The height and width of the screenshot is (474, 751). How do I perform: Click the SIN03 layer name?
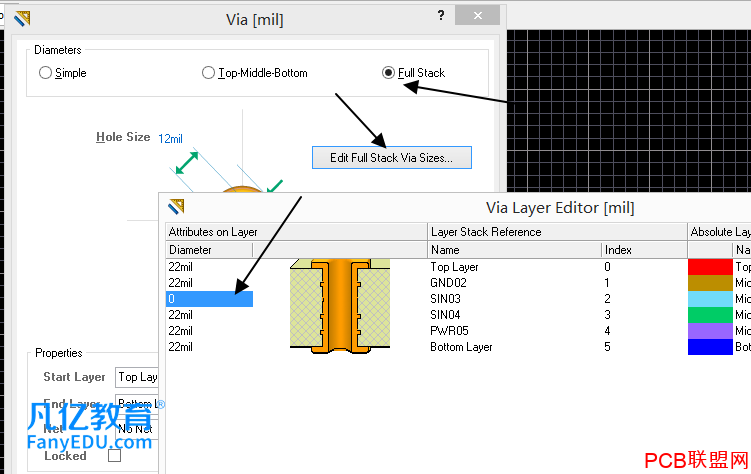pos(445,299)
